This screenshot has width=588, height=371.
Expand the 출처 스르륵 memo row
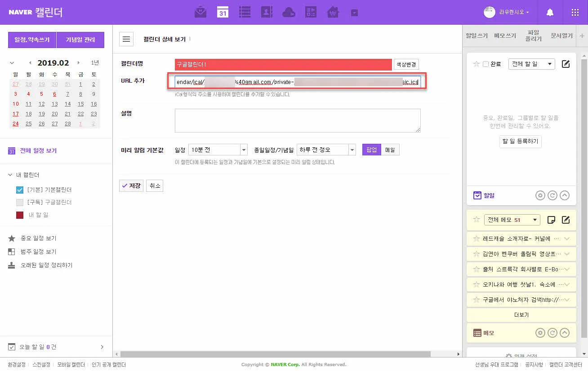567,269
